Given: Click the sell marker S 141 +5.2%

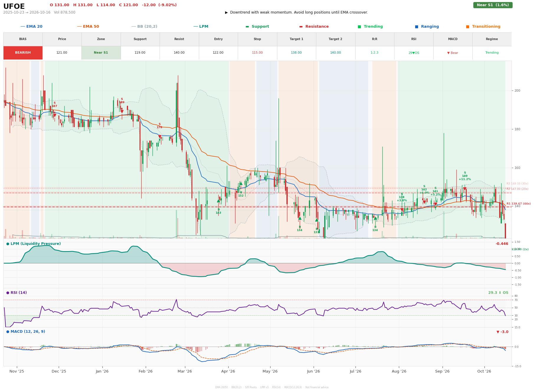Looking at the screenshot, I should coord(435,204).
